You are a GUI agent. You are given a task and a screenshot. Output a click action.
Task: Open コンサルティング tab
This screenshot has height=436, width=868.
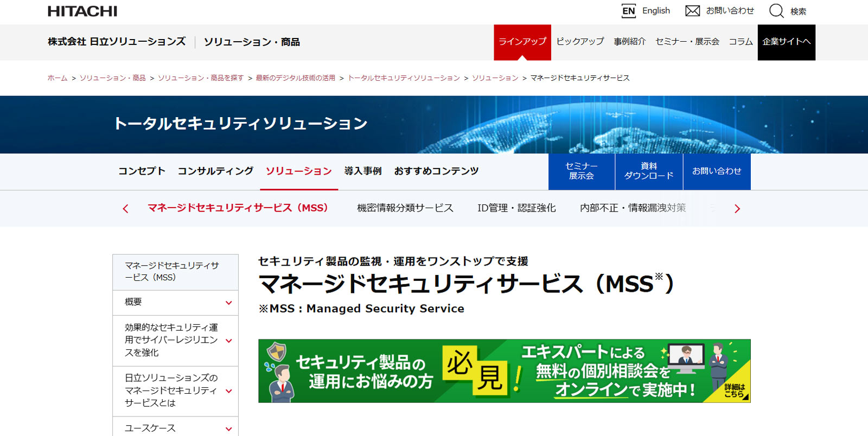click(x=215, y=171)
